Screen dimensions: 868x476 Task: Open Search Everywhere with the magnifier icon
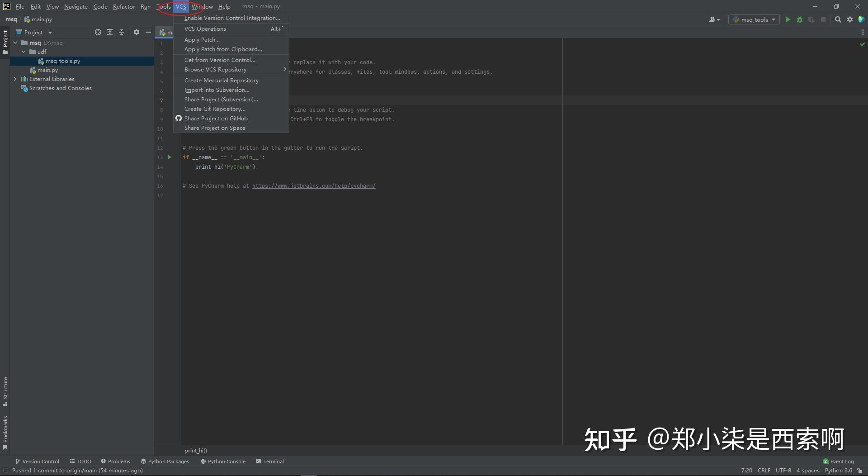[839, 19]
